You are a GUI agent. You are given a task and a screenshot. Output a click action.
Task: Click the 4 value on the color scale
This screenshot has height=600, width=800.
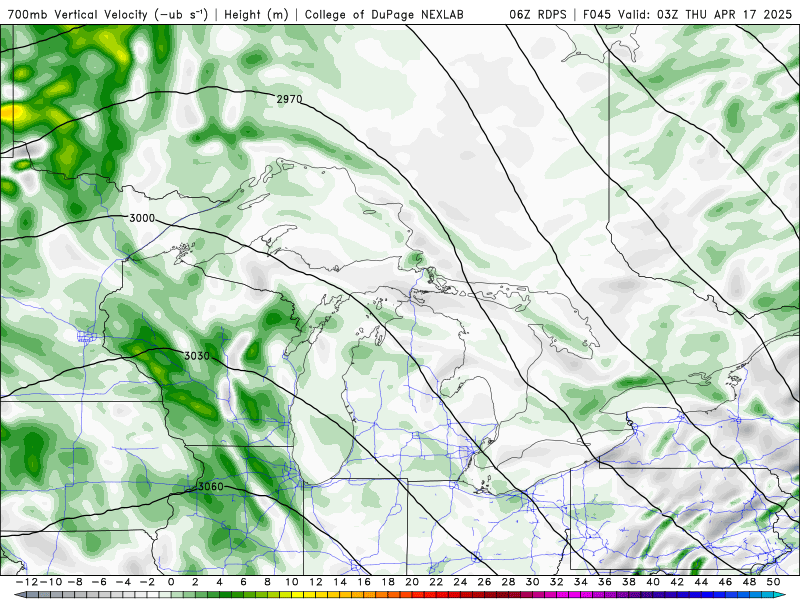point(219,582)
